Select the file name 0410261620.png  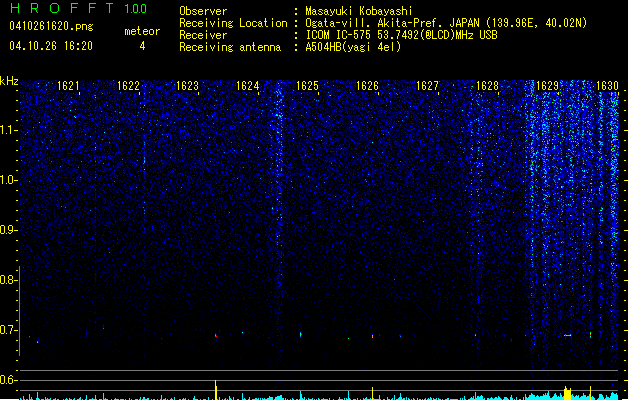(x=51, y=26)
